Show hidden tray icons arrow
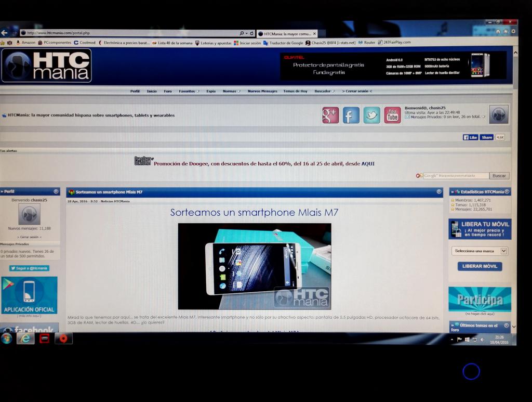Viewport: 532px width, 402px height. coord(452,339)
